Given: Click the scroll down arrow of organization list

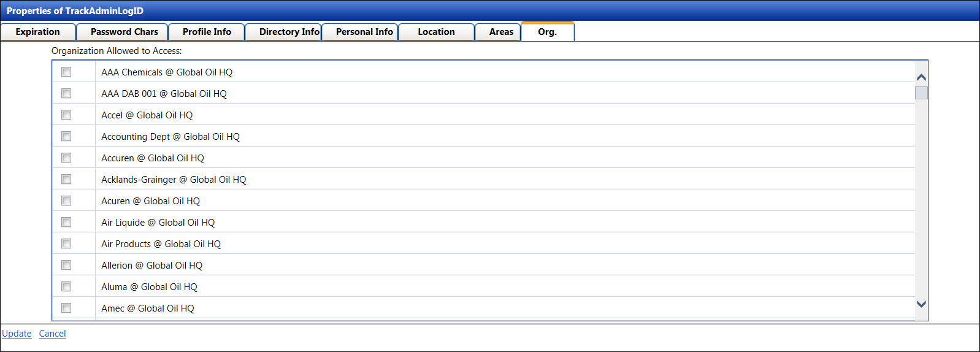Looking at the screenshot, I should click(x=921, y=304).
